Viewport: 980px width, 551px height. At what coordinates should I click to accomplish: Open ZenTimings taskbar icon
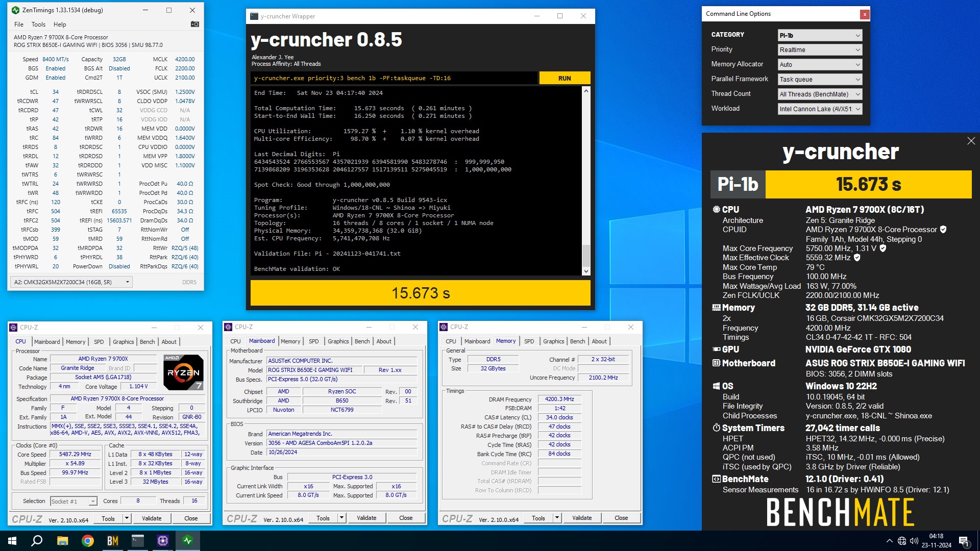click(x=187, y=541)
